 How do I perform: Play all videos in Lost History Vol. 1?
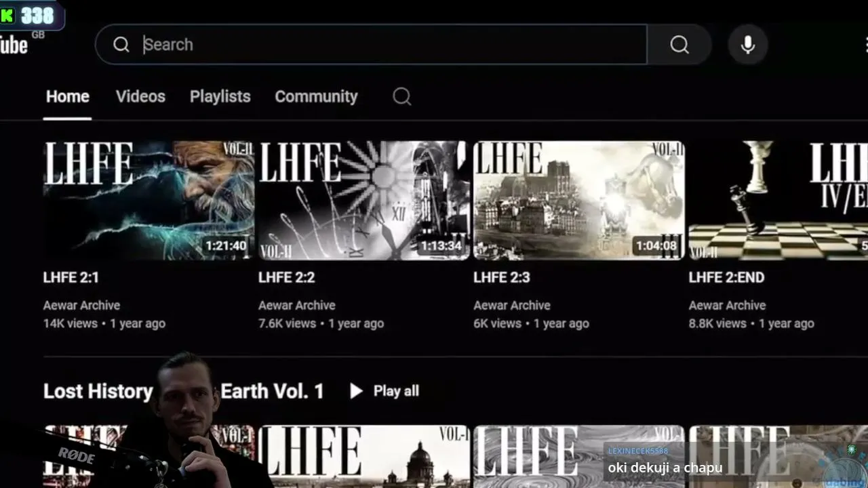click(x=384, y=391)
